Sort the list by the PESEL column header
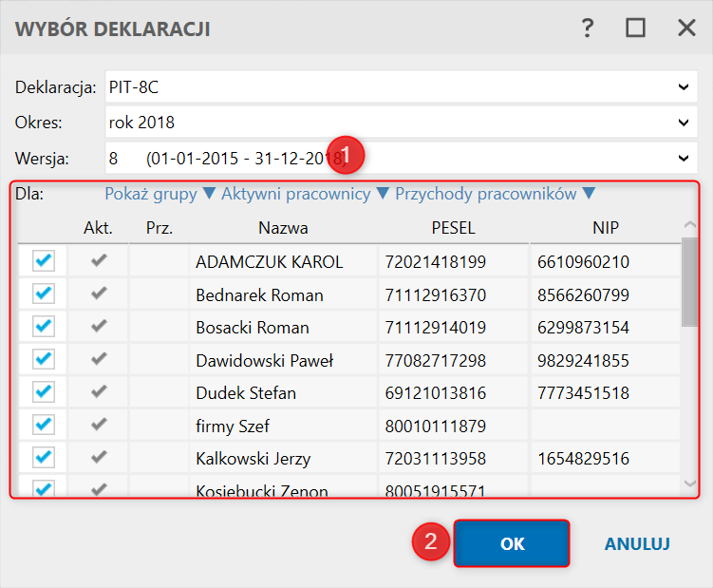Viewport: 713px width, 588px height. (452, 228)
